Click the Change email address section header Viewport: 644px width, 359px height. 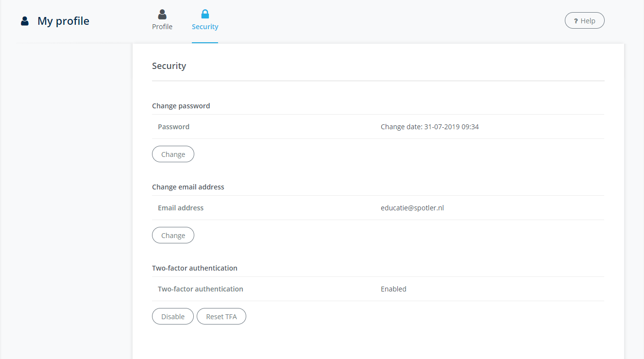[x=188, y=187]
